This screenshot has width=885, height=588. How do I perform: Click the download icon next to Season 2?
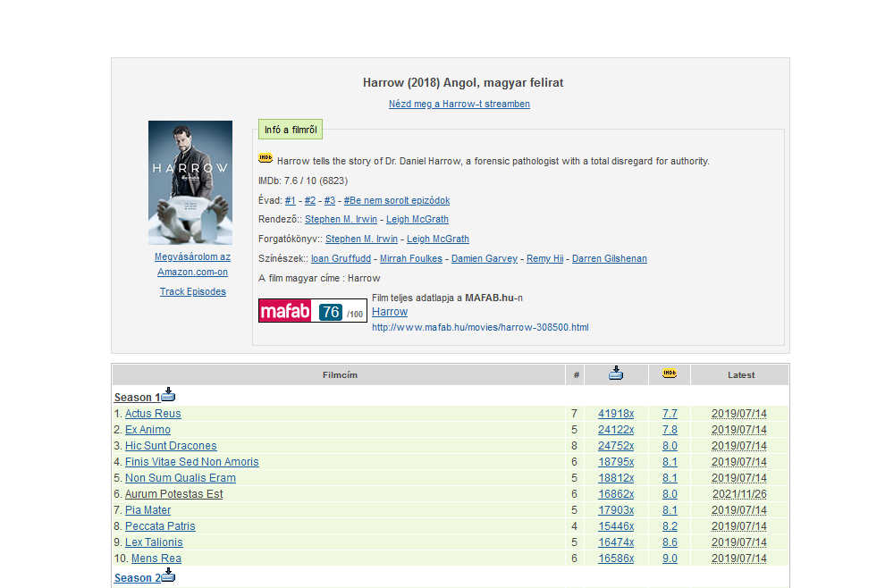pos(168,575)
